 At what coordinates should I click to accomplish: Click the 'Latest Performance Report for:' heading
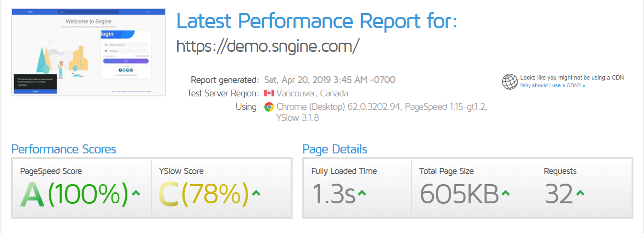tap(316, 21)
